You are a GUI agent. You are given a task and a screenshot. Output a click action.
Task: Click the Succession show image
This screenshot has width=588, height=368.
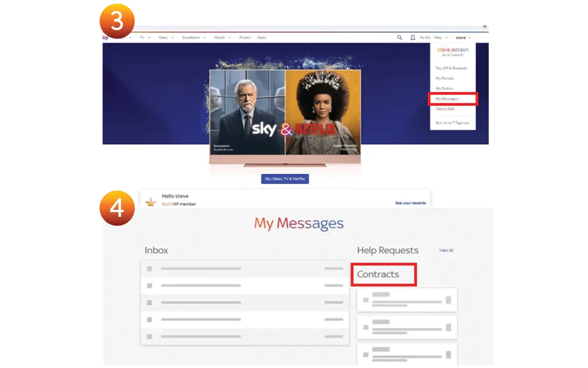tap(247, 112)
